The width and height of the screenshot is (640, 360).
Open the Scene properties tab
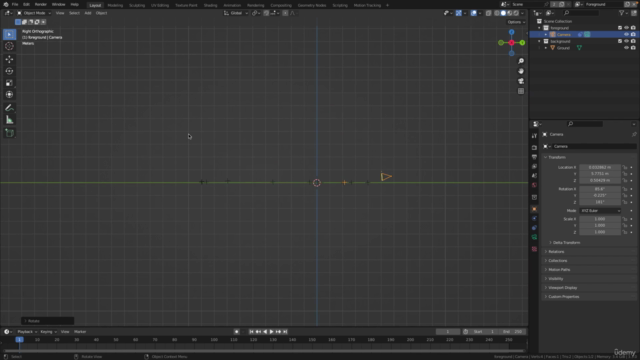[x=534, y=176]
